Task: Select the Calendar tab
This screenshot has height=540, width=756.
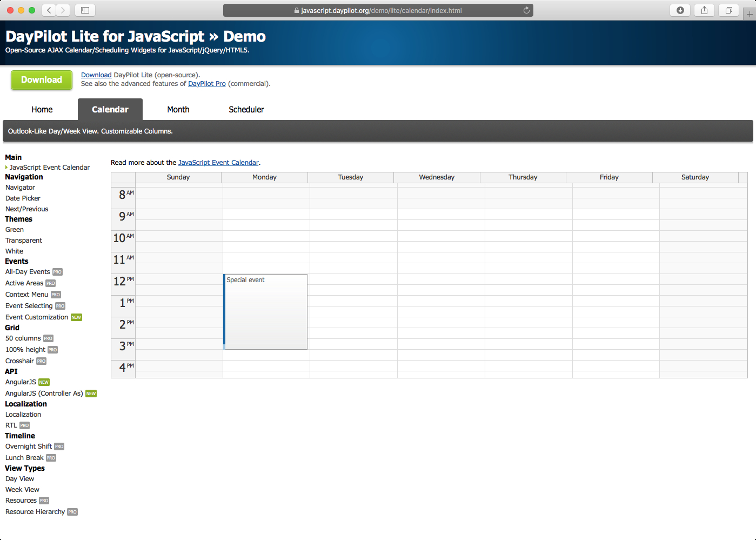Action: click(x=110, y=110)
